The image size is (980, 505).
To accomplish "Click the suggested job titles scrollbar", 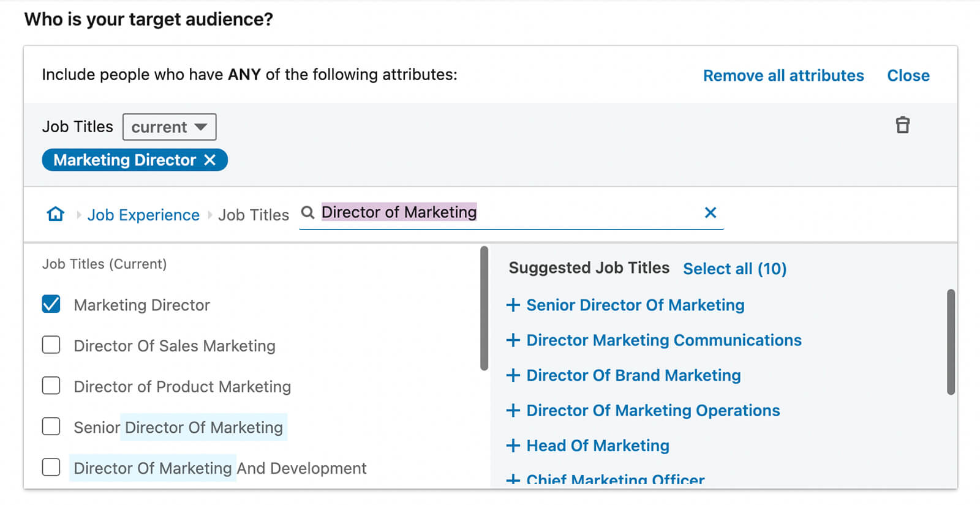I will 951,342.
